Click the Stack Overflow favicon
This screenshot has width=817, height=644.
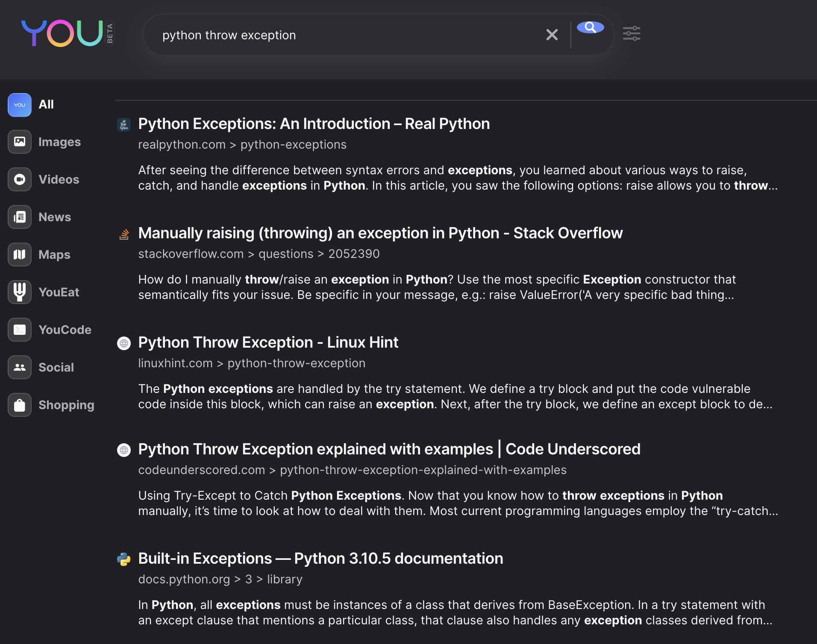tap(124, 234)
